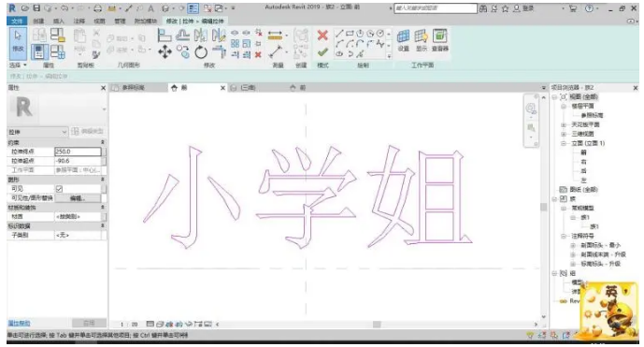Close the Project Browser panel

(636, 88)
